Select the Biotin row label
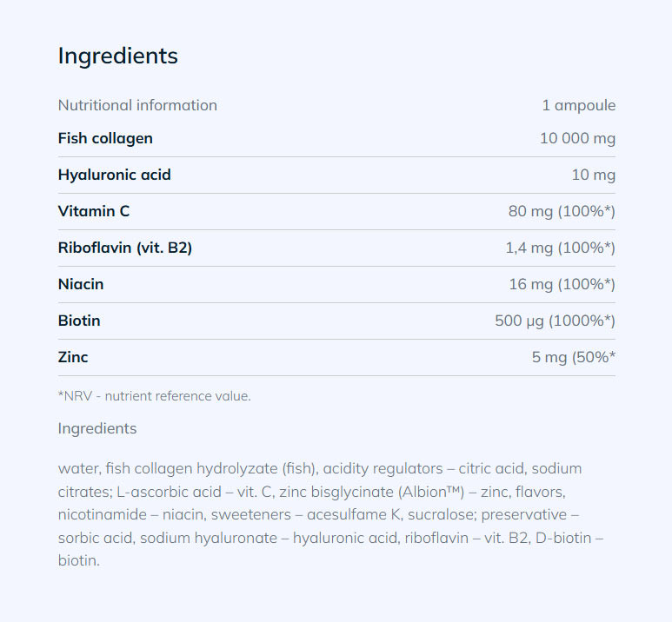 [x=79, y=321]
